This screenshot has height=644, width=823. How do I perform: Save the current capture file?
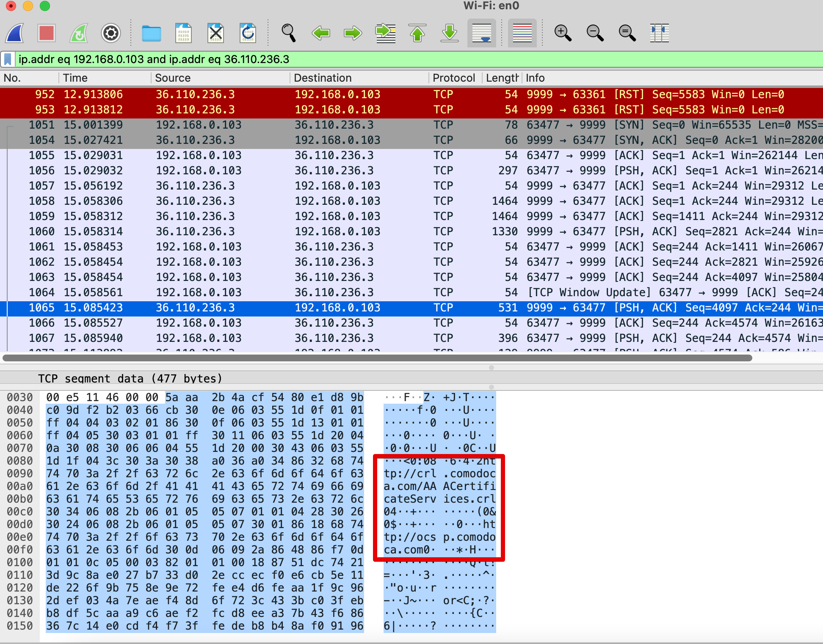183,33
